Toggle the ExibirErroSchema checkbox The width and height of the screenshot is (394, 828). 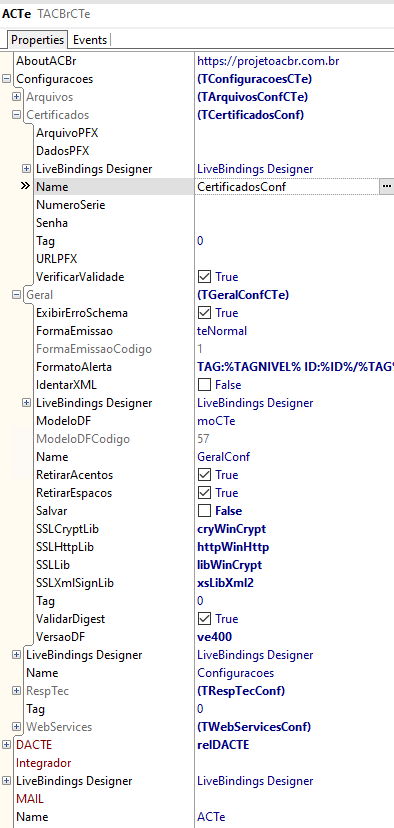click(x=204, y=313)
